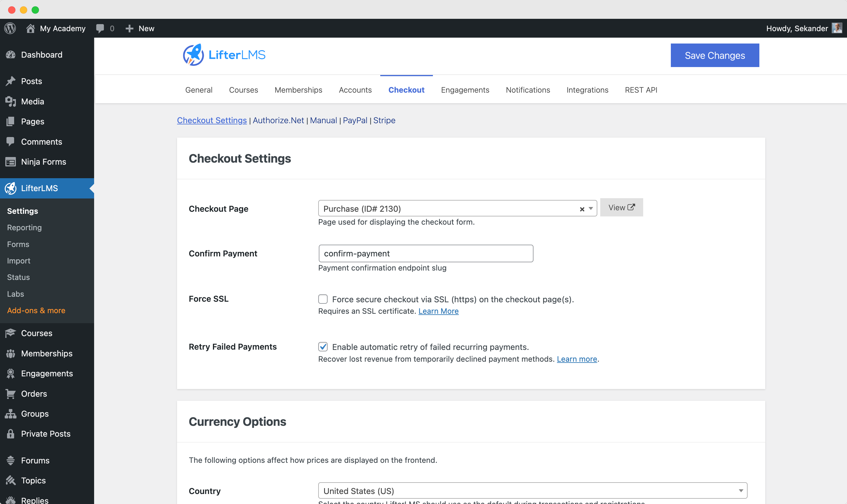The width and height of the screenshot is (847, 504).
Task: Click the Memberships sidebar icon
Action: 10,353
